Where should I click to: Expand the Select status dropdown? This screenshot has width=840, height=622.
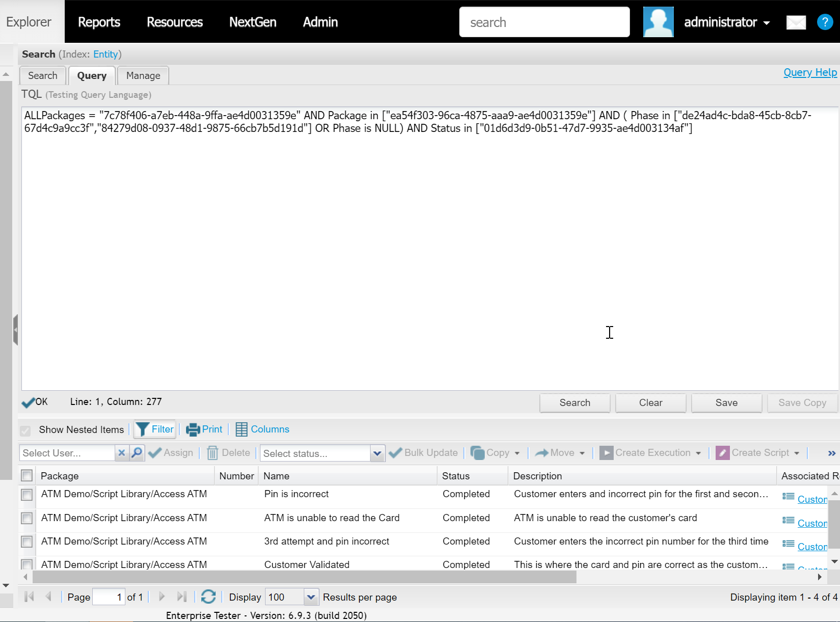pos(377,453)
